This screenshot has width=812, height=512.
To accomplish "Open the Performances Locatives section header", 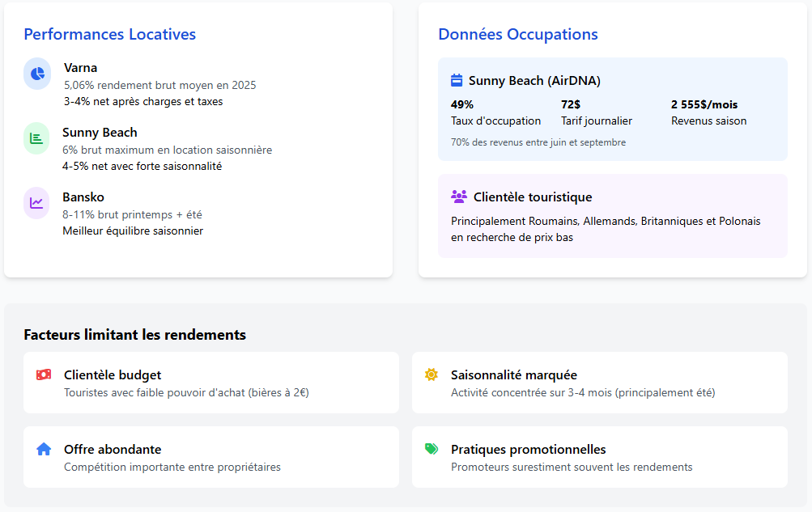I will 109,34.
